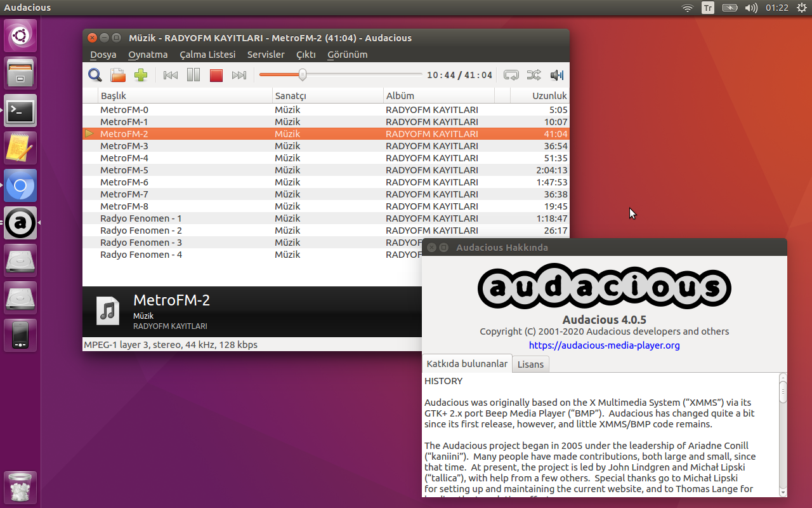Open the Servisler menu

pos(266,55)
